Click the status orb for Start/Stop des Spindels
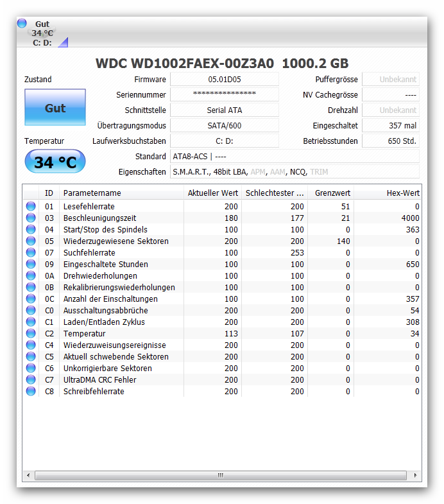This screenshot has width=444, height=504. [31, 229]
